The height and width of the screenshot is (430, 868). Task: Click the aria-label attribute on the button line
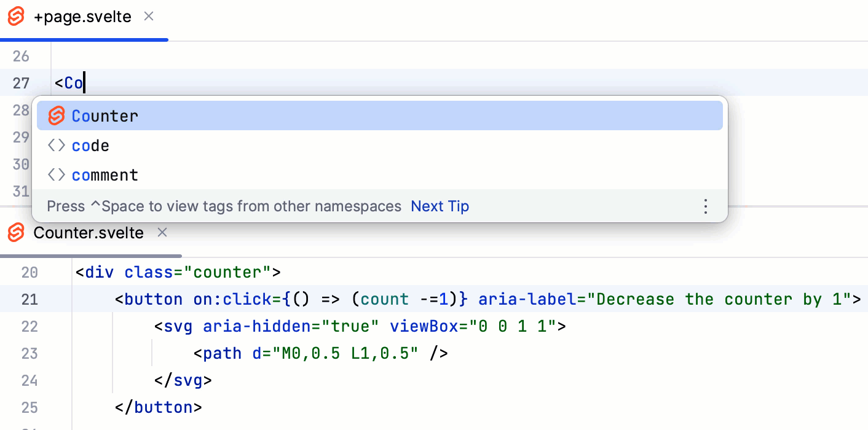pos(529,299)
